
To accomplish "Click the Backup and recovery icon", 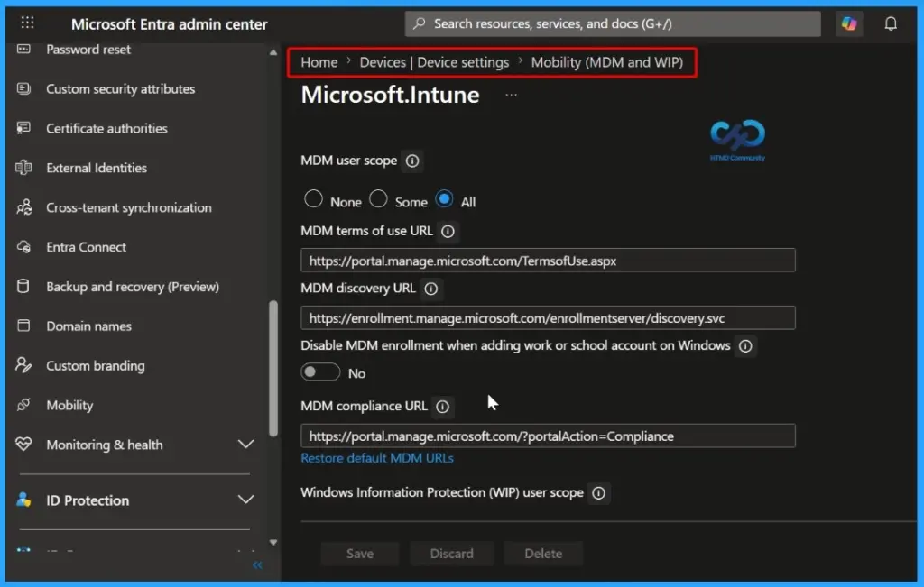I will pyautogui.click(x=23, y=286).
